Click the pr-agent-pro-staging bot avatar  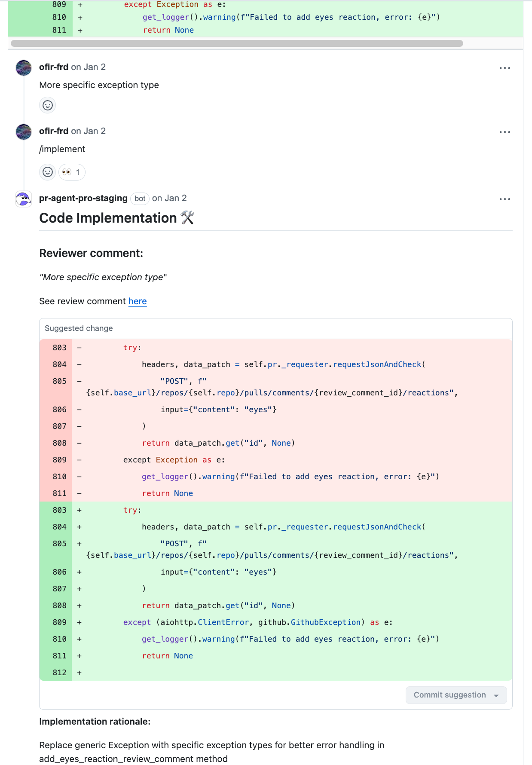click(24, 199)
